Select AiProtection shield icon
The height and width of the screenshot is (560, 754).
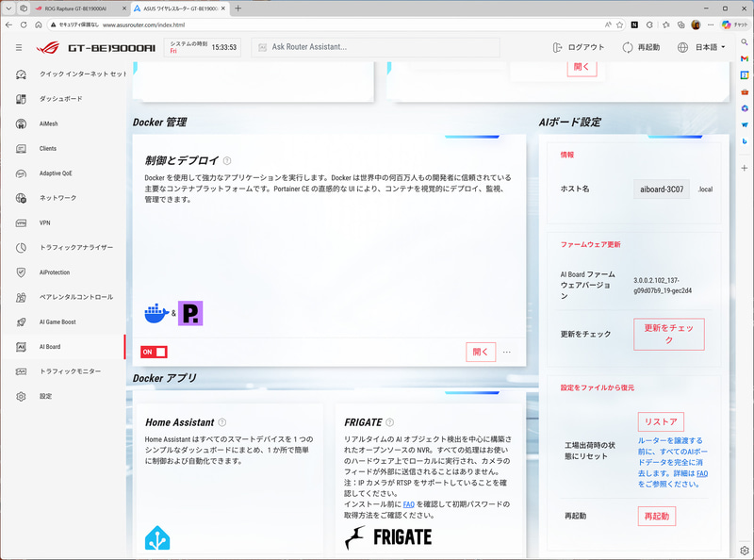coord(21,272)
